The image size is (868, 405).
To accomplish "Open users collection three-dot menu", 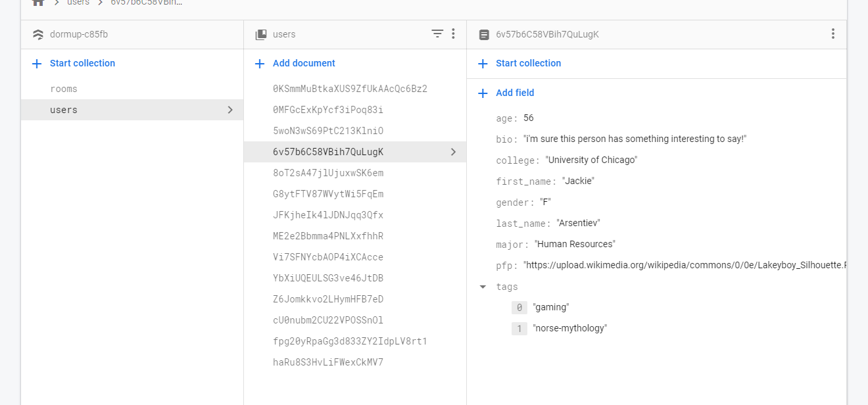I will coord(453,34).
